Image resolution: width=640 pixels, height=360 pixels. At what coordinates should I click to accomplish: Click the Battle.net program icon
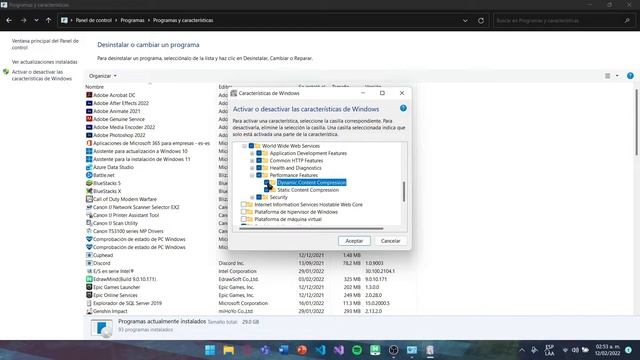click(89, 175)
